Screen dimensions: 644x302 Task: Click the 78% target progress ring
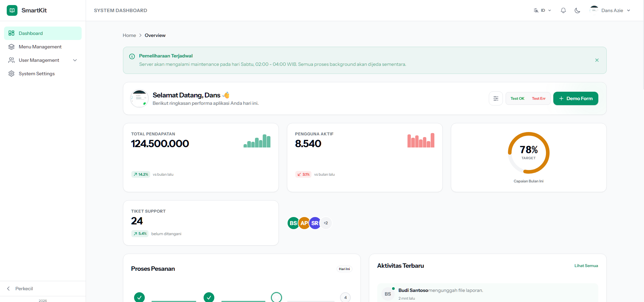pyautogui.click(x=529, y=153)
